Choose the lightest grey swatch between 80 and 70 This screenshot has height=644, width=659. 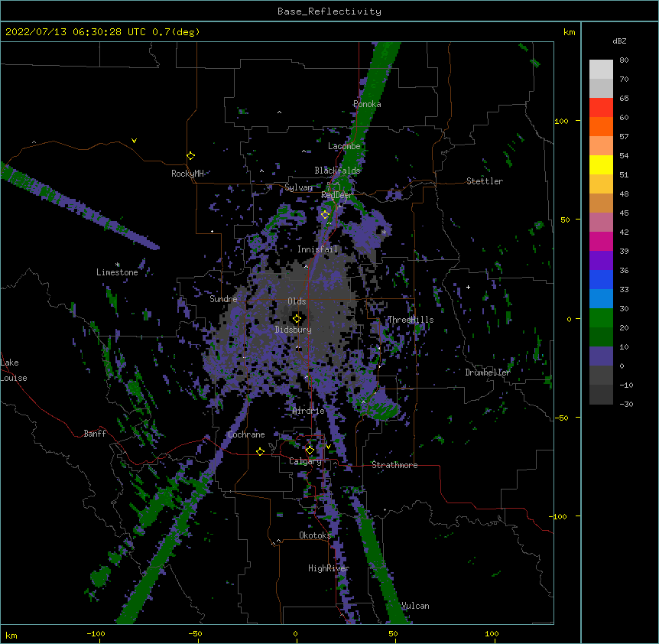pos(601,70)
